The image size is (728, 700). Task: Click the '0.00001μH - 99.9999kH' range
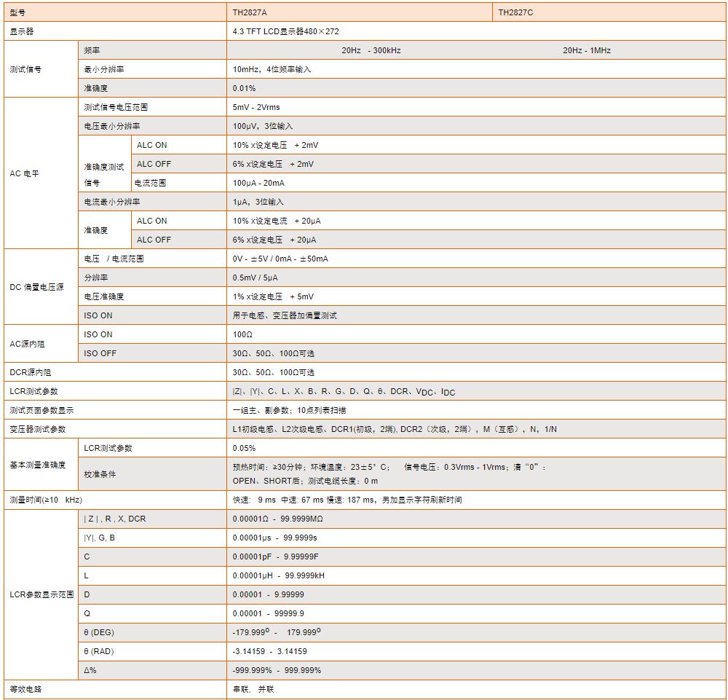point(279,576)
